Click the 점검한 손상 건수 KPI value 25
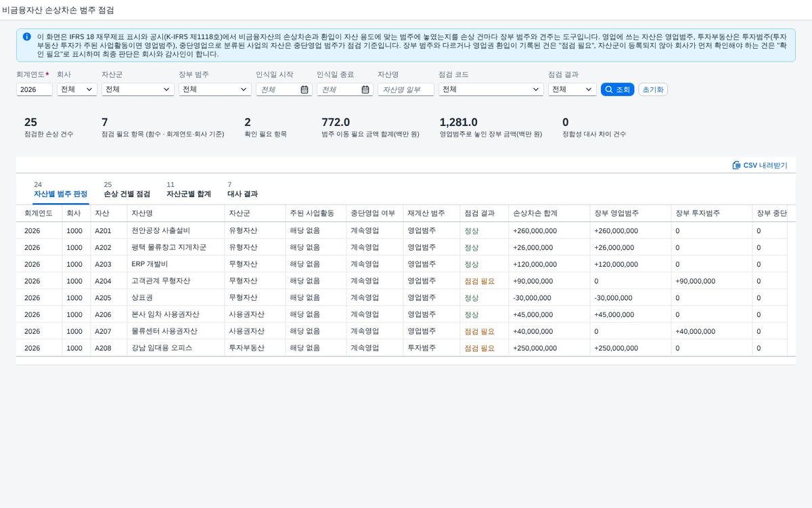 tap(30, 123)
